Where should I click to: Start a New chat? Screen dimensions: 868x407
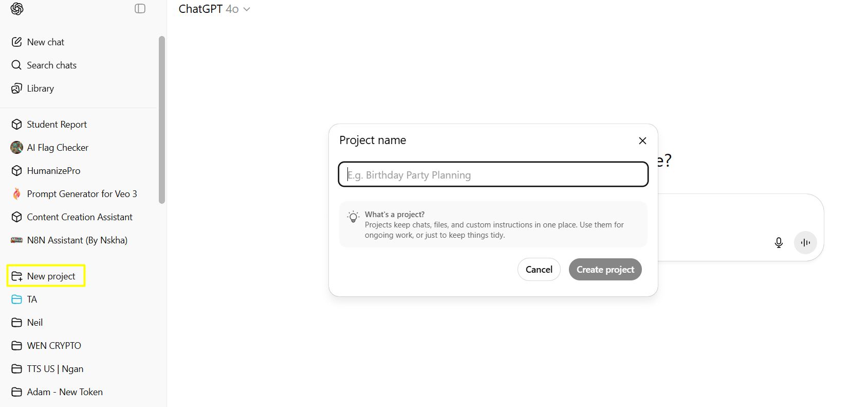point(45,42)
